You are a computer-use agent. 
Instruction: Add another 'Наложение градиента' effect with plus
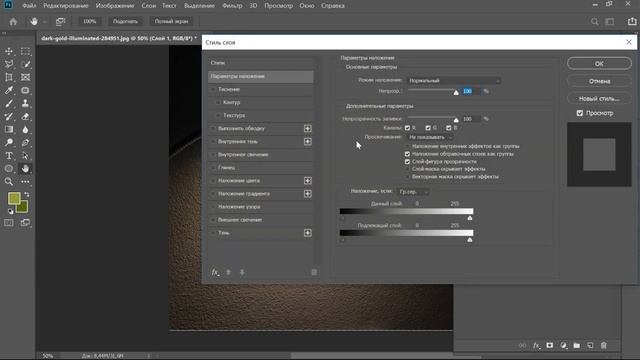coord(308,193)
